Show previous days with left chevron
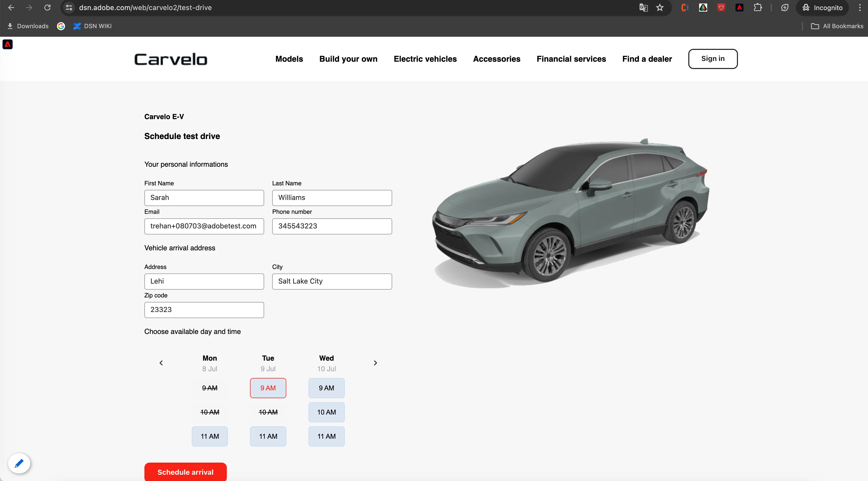Image resolution: width=868 pixels, height=481 pixels. pos(161,363)
